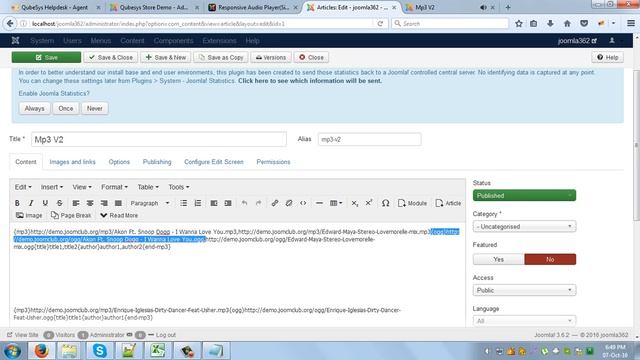This screenshot has width=640, height=360.
Task: Open source code view
Action: 303,203
